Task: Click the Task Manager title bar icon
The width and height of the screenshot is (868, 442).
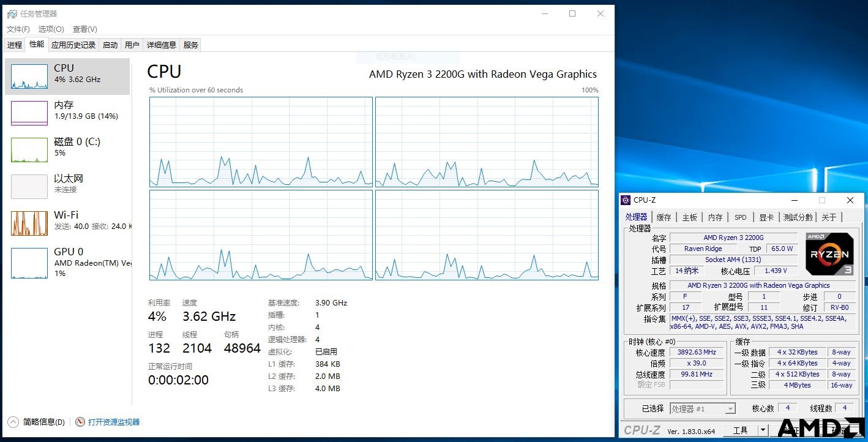Action: pyautogui.click(x=12, y=13)
